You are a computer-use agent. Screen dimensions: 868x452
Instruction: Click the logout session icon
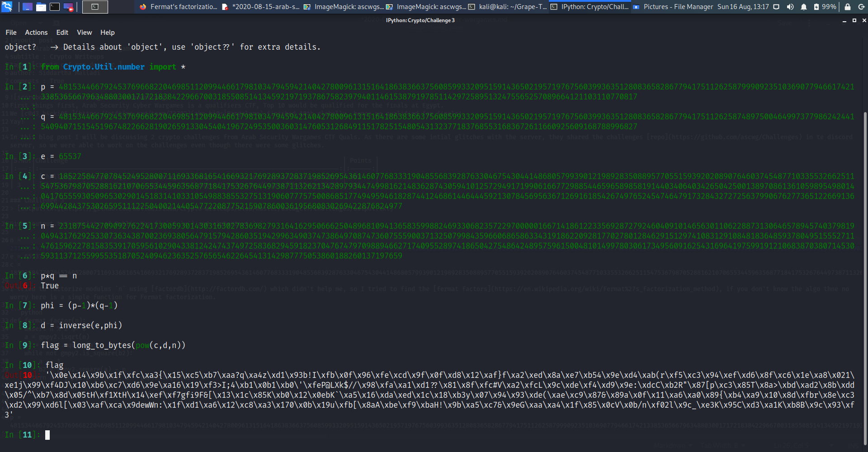click(861, 7)
